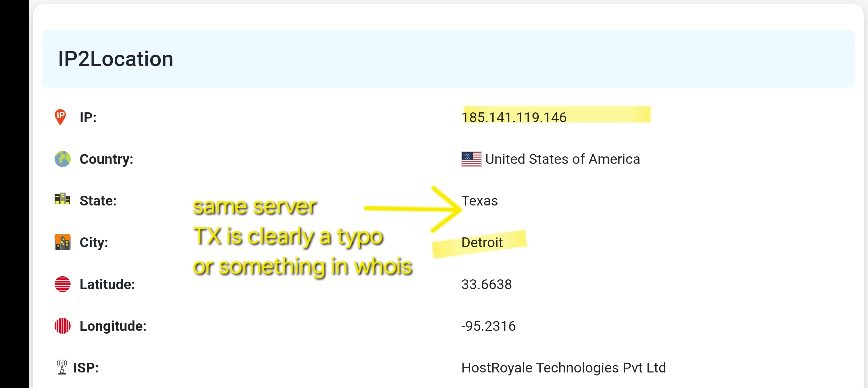
Task: Click the red latitude globe icon
Action: pos(63,284)
